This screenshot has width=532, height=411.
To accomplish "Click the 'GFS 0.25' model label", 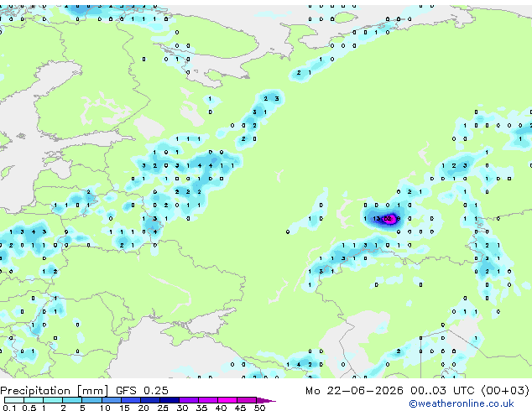I will point(142,391).
